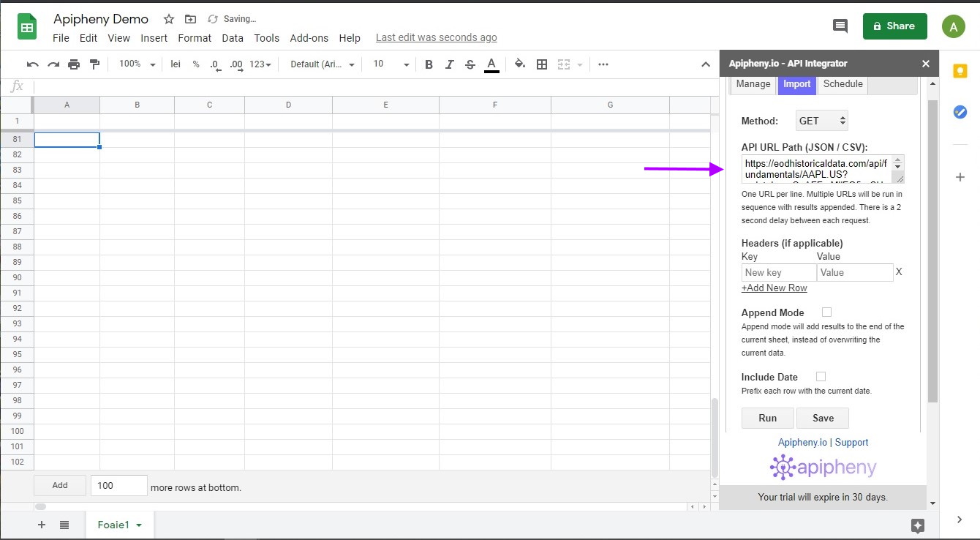Open the Borders menu
This screenshot has height=540, width=980.
[542, 64]
